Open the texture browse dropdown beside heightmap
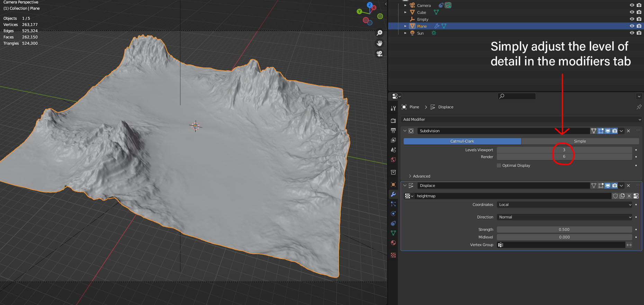Image resolution: width=644 pixels, height=305 pixels. (x=409, y=196)
